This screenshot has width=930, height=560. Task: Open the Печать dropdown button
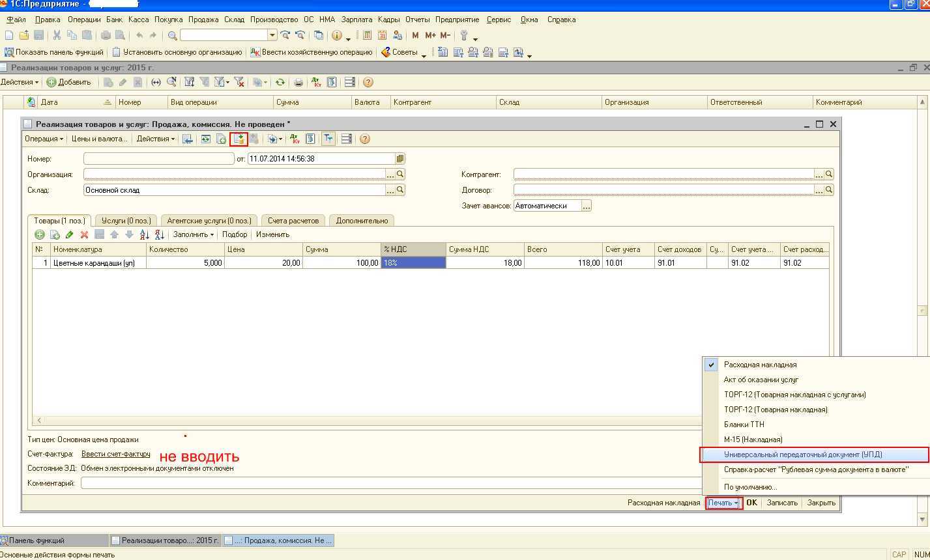pyautogui.click(x=723, y=503)
